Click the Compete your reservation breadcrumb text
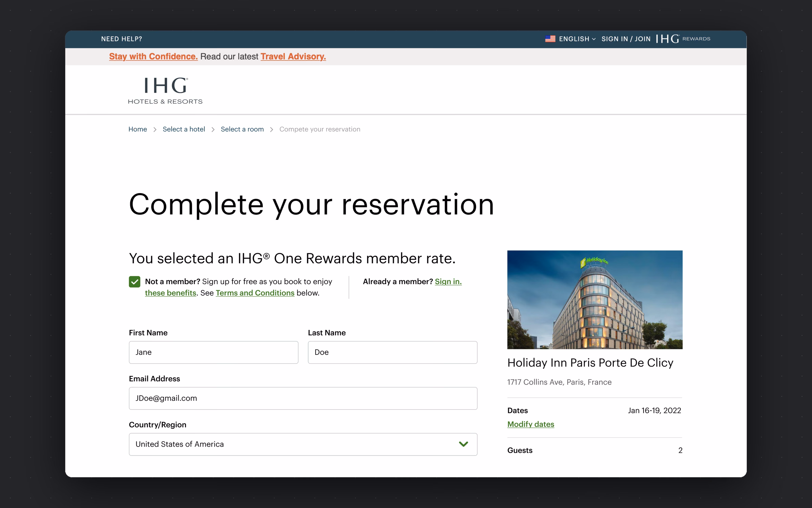The height and width of the screenshot is (508, 812). [x=320, y=129]
